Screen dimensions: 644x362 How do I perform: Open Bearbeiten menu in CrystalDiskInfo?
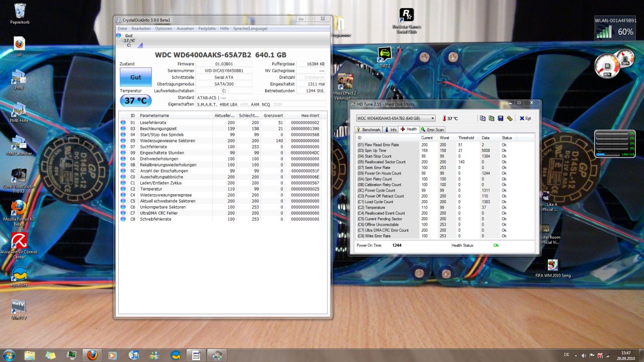(x=141, y=29)
